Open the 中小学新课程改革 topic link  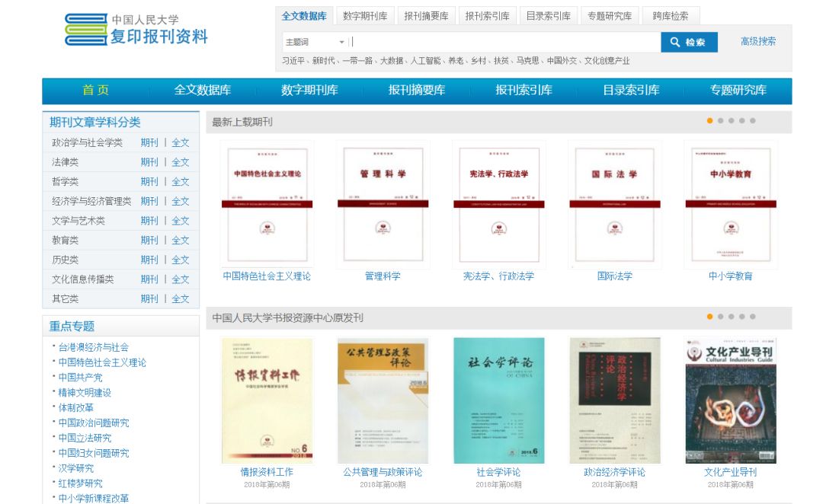(94, 498)
